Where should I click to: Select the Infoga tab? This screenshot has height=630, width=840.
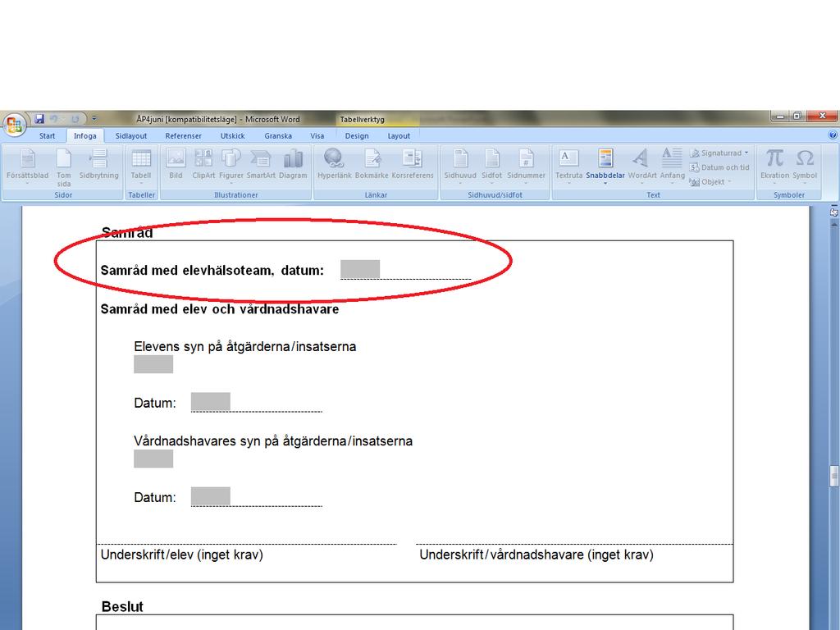(x=85, y=136)
